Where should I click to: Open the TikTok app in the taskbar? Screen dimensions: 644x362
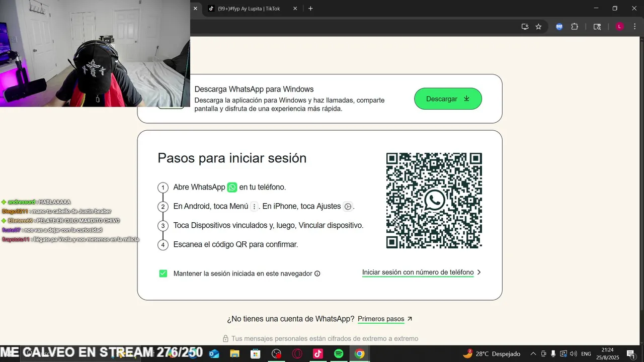click(x=318, y=354)
